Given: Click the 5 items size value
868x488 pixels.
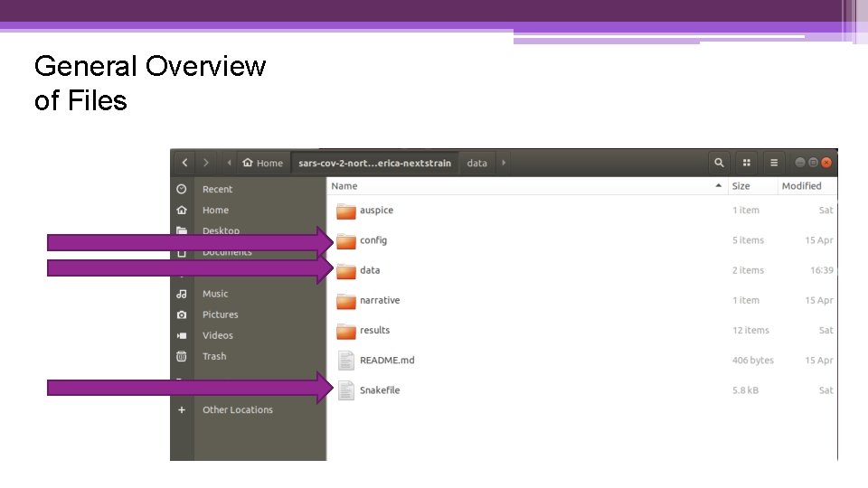Looking at the screenshot, I should point(748,240).
